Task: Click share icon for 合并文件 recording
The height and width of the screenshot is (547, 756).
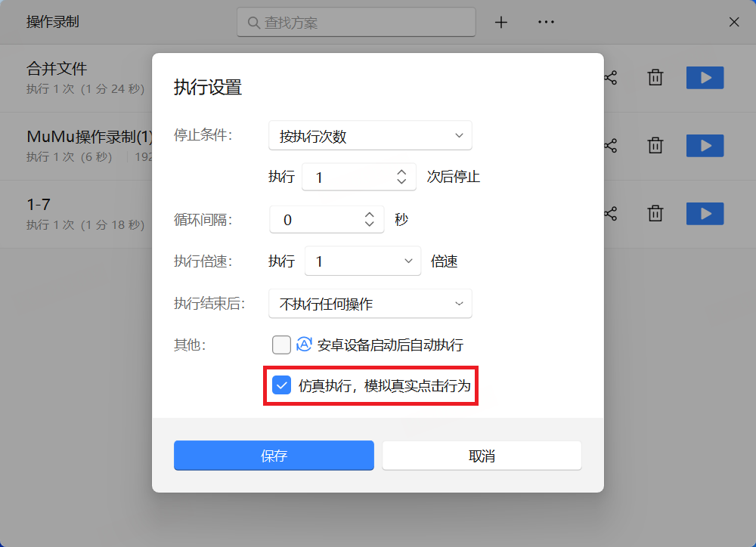Action: coord(610,78)
